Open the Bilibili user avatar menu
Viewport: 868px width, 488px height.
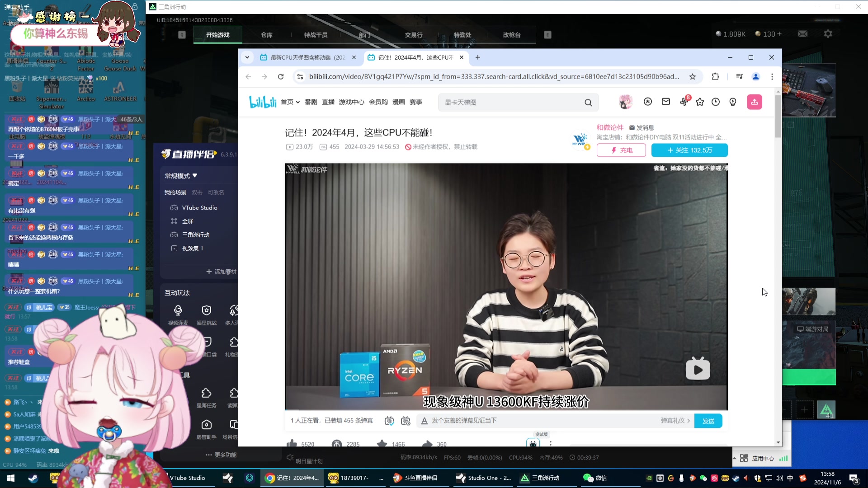click(x=625, y=102)
